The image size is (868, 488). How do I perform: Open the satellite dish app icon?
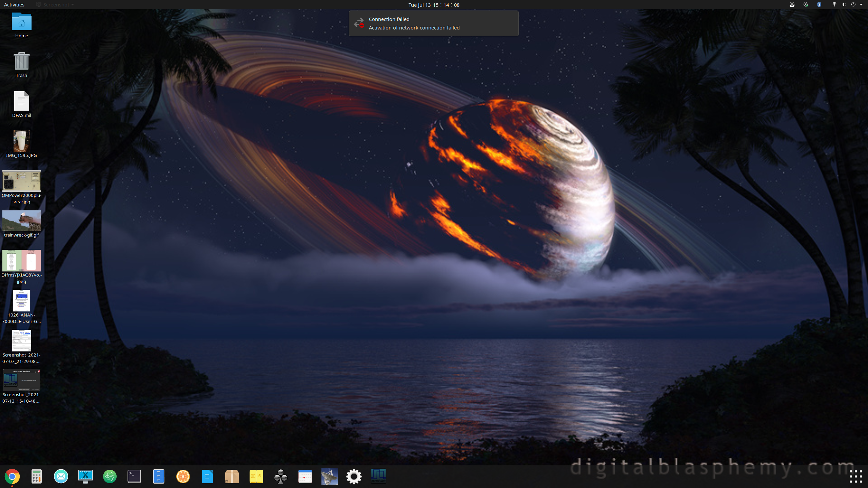pos(330,476)
